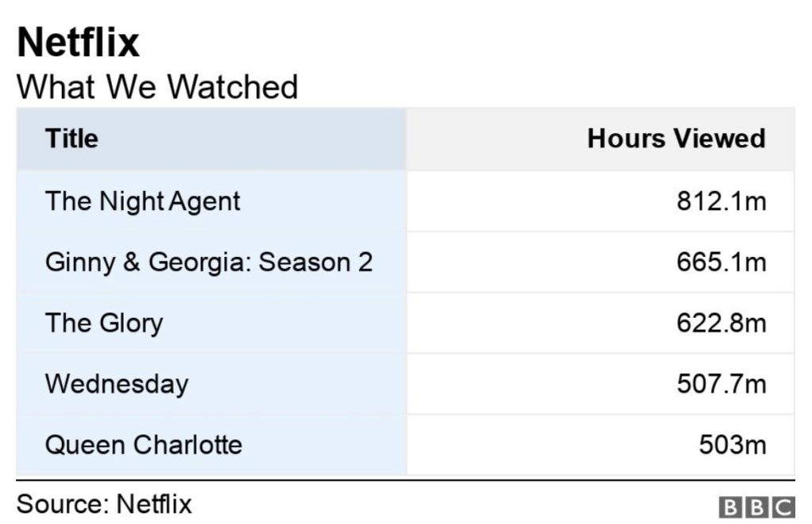Click Ginny & Georgia: Season 2 cell

tap(211, 262)
